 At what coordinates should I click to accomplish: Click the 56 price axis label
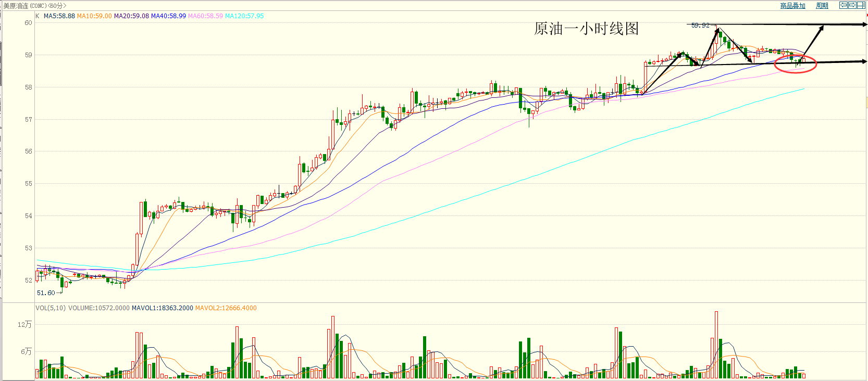coord(28,151)
